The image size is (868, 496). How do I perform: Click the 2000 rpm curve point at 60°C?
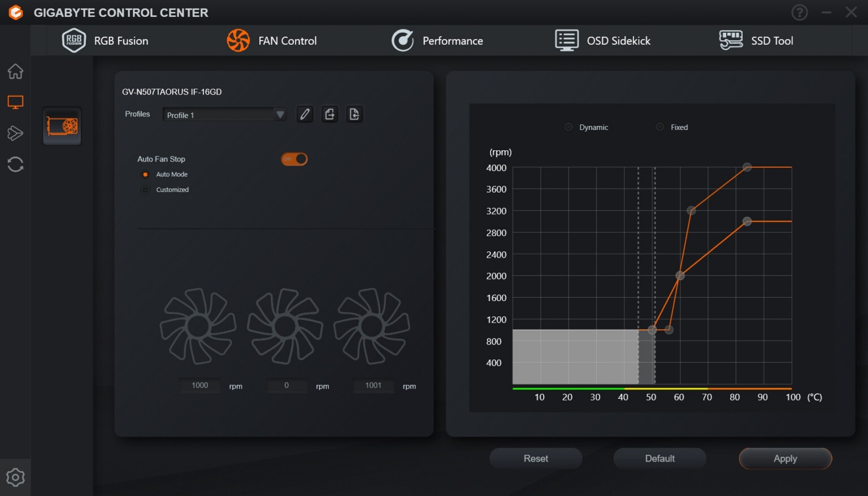(x=680, y=276)
